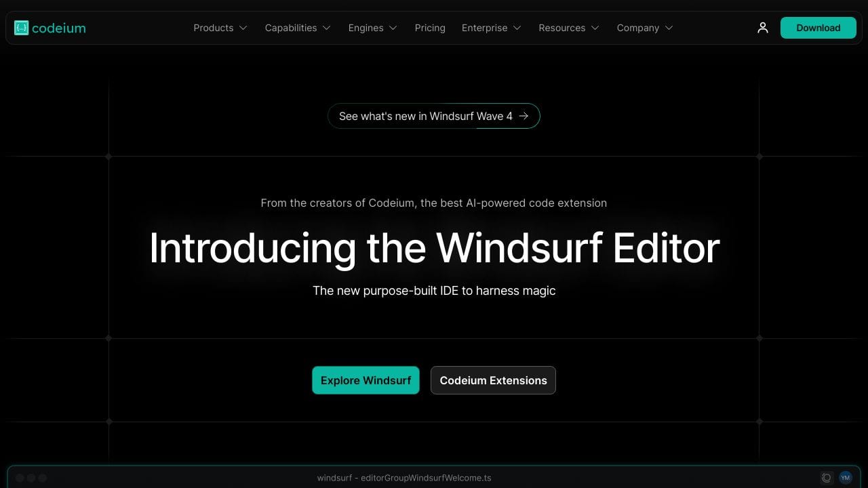The width and height of the screenshot is (868, 488).
Task: Click the Explore Windsurf button
Action: click(x=366, y=380)
